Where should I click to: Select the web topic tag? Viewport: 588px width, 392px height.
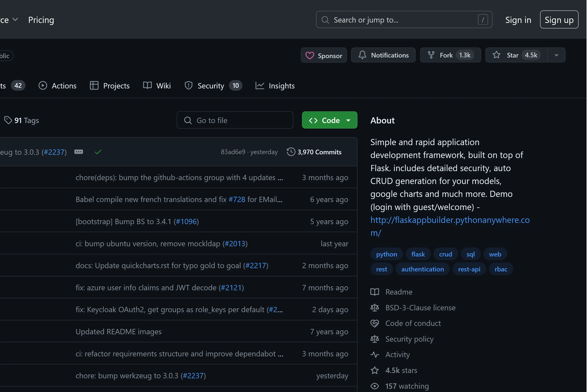click(x=495, y=254)
